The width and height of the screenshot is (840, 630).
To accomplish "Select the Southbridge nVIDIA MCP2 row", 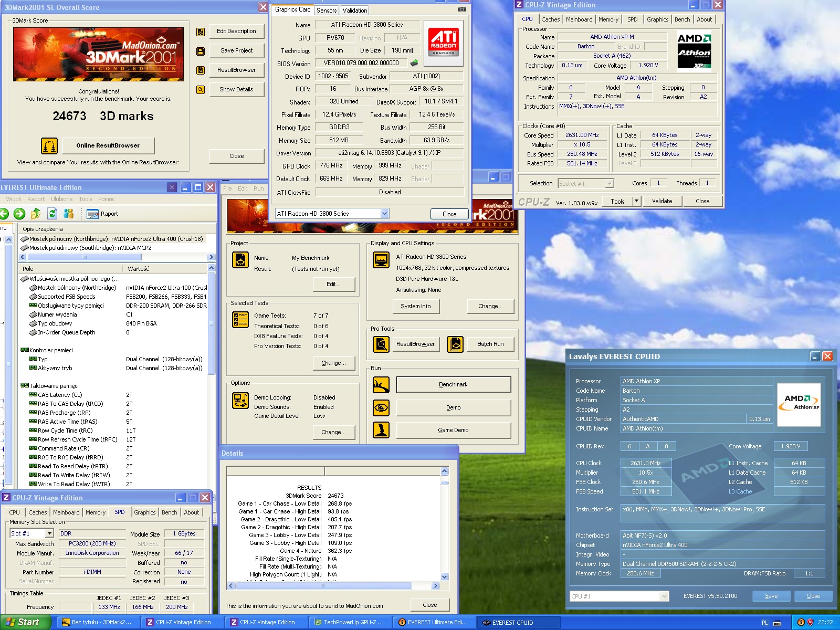I will [90, 248].
